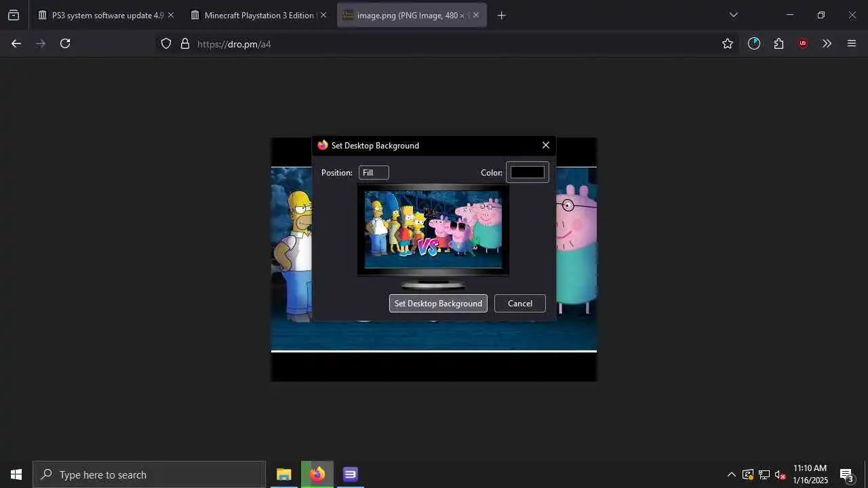Open the circular extension icon beside star
Screen dimensions: 868x488
(x=754, y=43)
